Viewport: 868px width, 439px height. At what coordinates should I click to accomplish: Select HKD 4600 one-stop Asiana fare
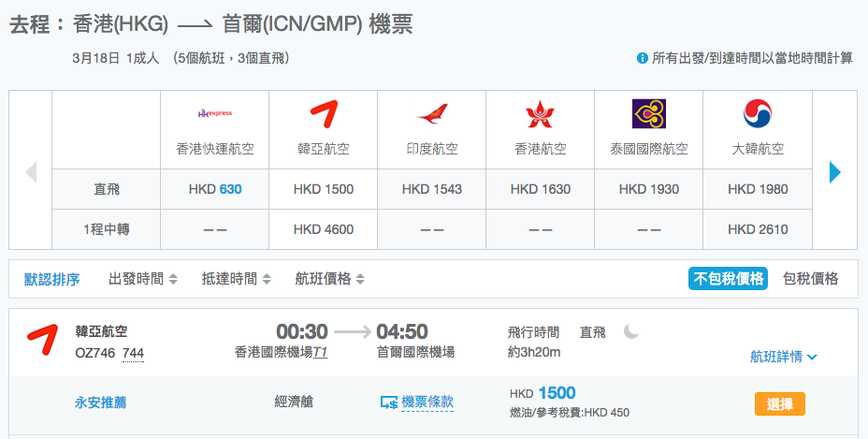coord(324,229)
